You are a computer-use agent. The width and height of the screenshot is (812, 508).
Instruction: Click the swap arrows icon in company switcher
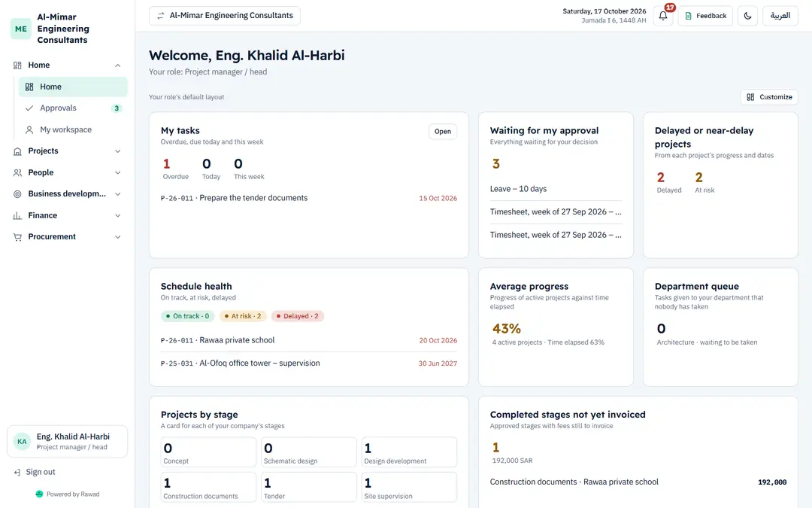tap(161, 16)
